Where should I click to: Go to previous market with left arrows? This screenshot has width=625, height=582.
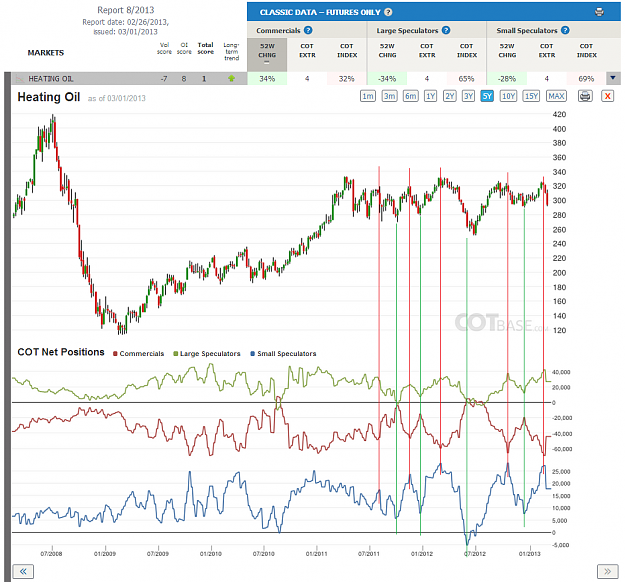[x=23, y=572]
